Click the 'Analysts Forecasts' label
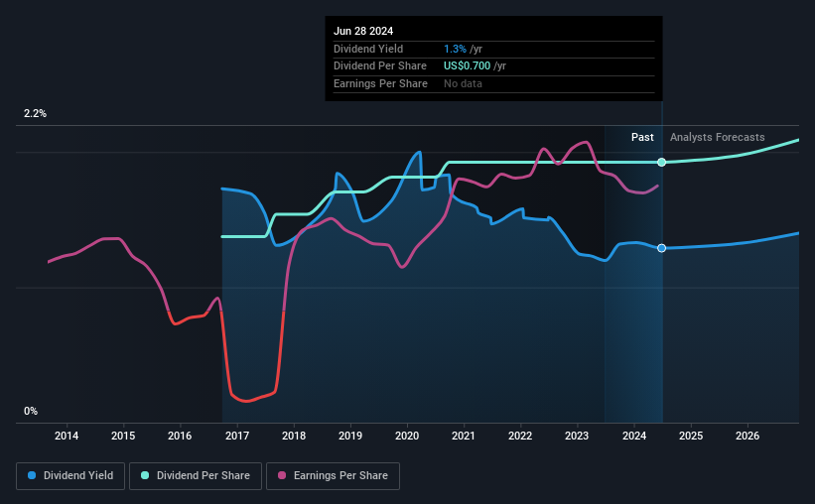 pos(718,137)
